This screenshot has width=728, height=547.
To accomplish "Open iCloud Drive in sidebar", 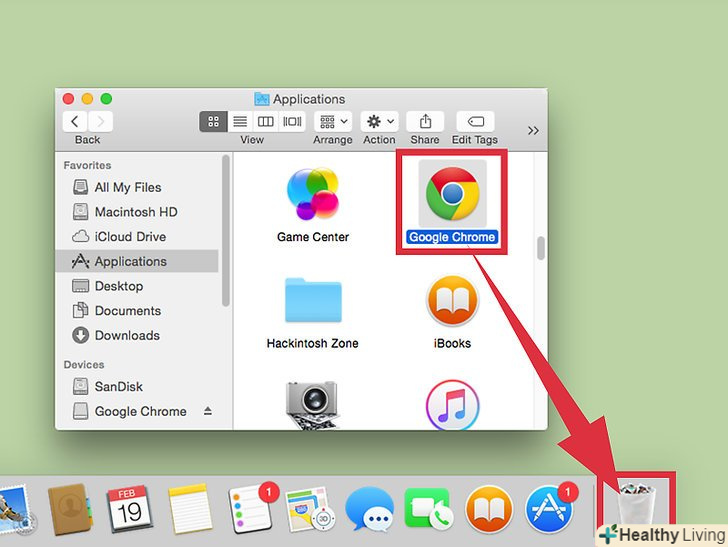I will (x=137, y=236).
